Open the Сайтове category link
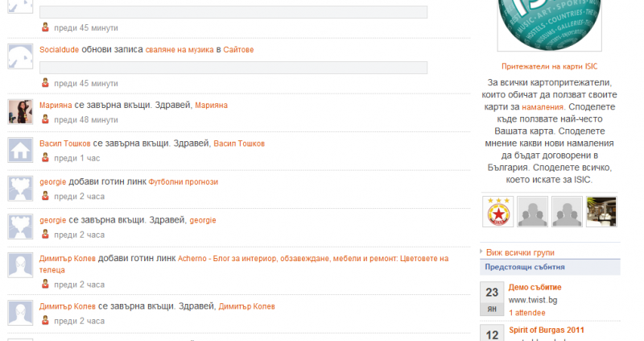 [x=238, y=50]
